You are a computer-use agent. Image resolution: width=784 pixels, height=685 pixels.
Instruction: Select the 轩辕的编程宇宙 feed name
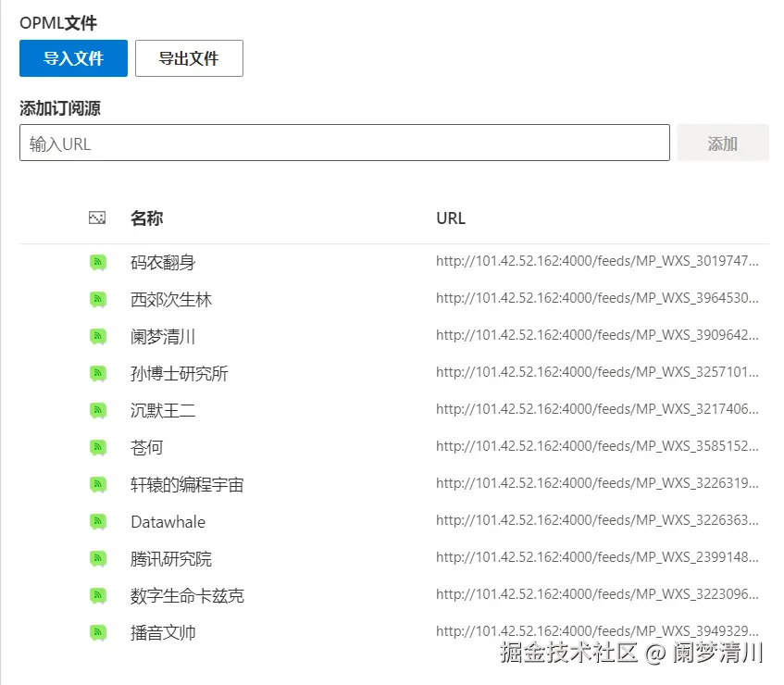[x=187, y=484]
